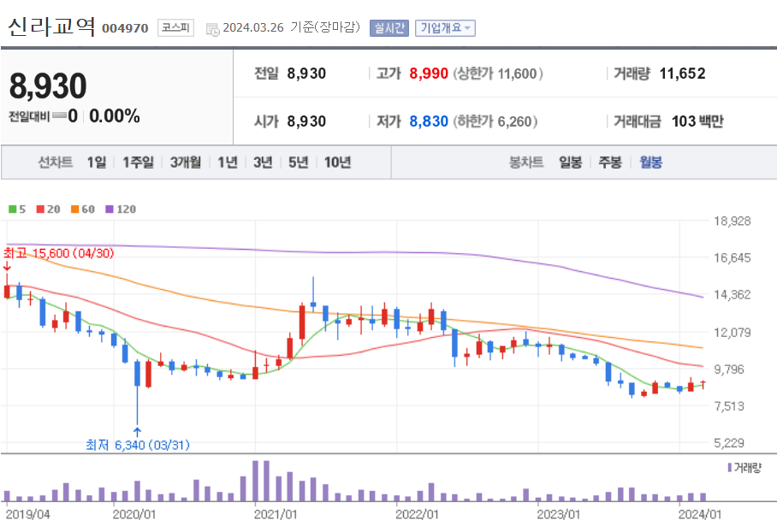The width and height of the screenshot is (777, 532).
Task: Select the 월봉 monthly candle chart
Action: 650,163
